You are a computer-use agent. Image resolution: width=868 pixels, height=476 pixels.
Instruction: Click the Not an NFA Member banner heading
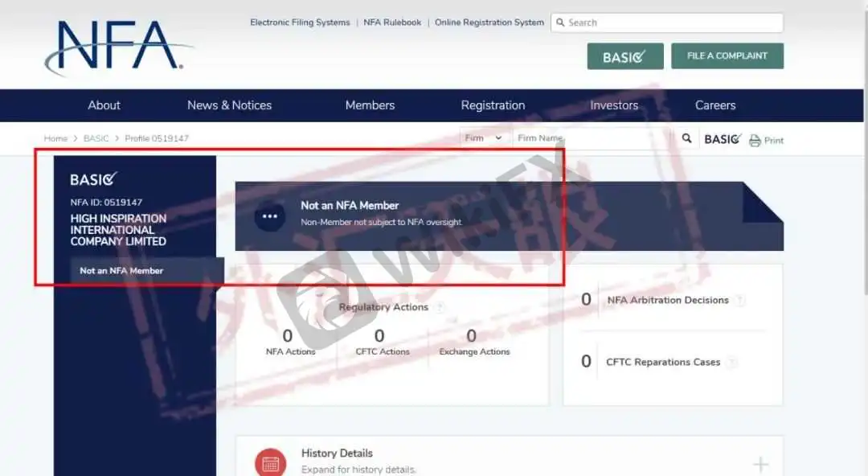point(350,206)
